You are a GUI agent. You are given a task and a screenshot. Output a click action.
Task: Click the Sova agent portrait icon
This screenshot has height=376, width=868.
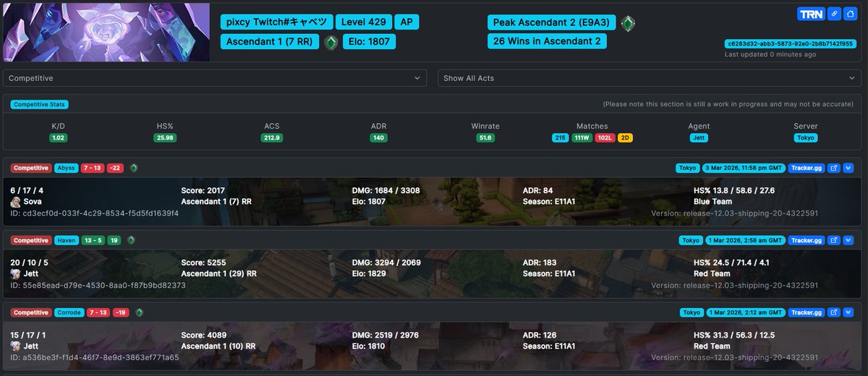[15, 202]
